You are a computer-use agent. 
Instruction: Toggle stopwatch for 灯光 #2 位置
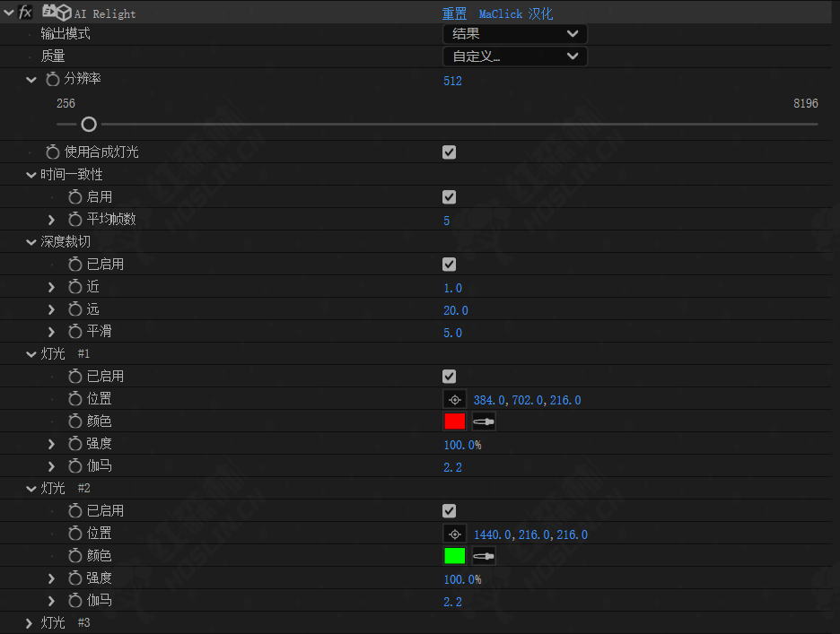(75, 534)
